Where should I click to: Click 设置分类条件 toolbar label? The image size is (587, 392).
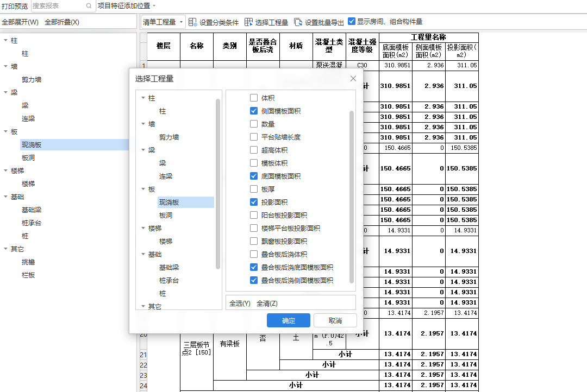coord(219,22)
